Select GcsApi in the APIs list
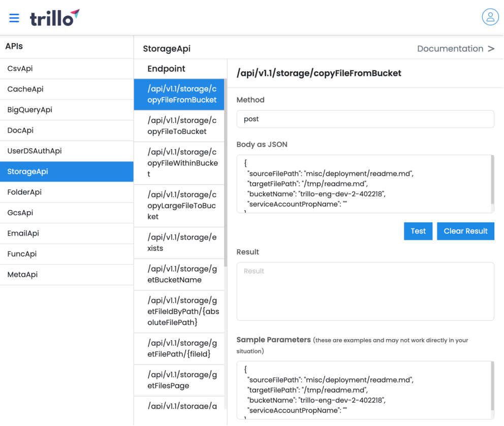 coord(67,213)
